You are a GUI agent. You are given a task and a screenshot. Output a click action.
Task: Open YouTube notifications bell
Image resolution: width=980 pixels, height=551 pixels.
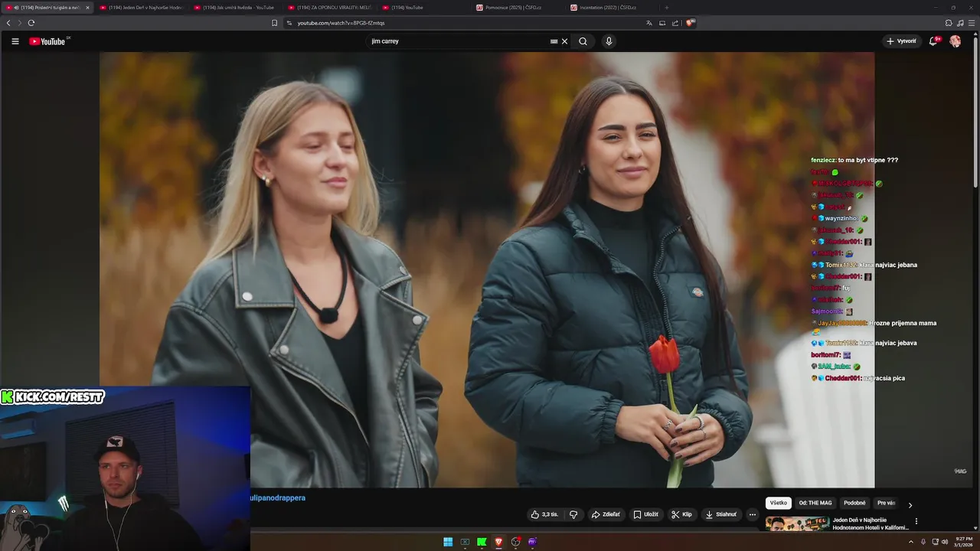[x=933, y=41]
